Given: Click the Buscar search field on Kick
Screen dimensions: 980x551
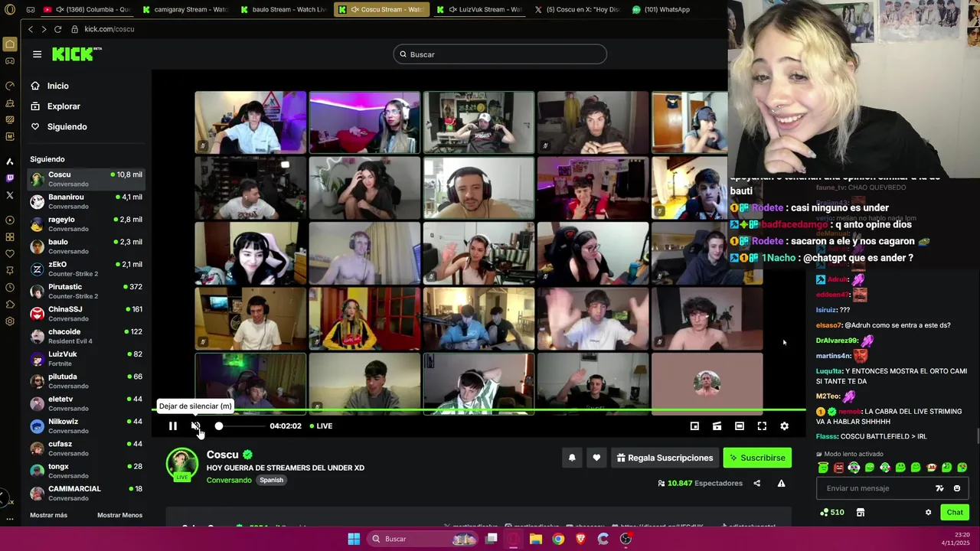Looking at the screenshot, I should pos(500,54).
